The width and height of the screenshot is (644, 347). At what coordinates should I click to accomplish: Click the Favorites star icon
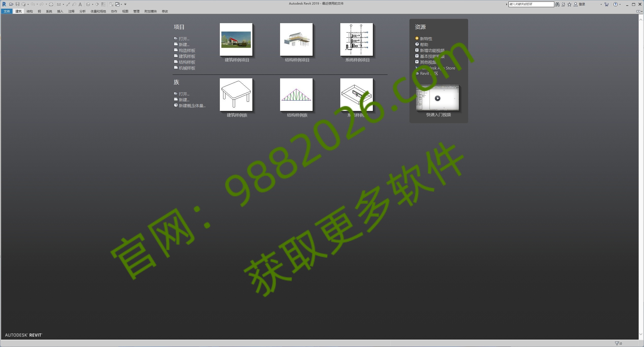pyautogui.click(x=569, y=4)
